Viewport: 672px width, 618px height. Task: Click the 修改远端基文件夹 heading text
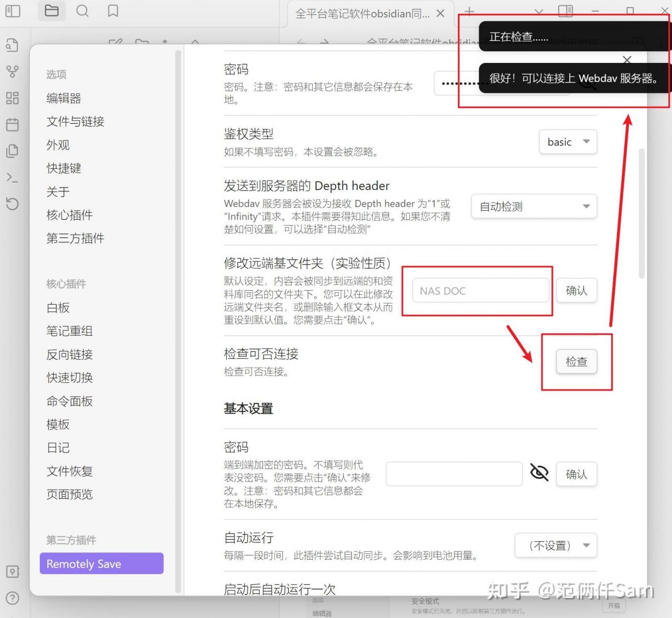coord(308,263)
